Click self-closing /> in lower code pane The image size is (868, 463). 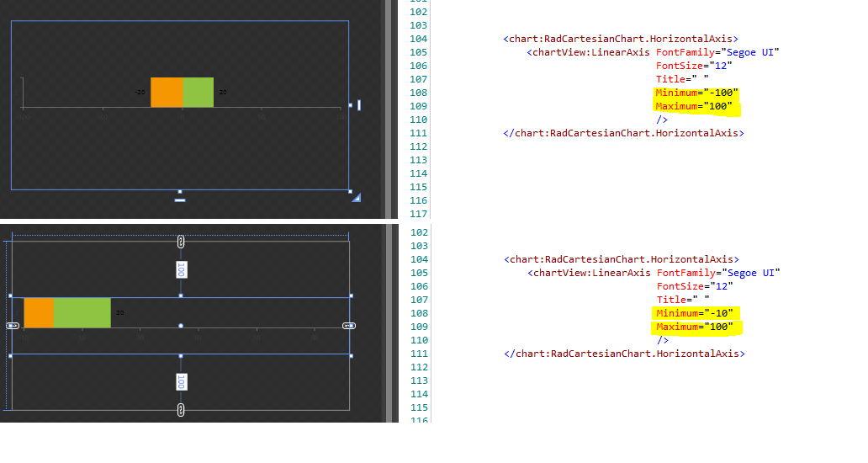[x=663, y=340]
